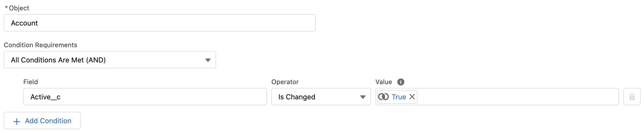The width and height of the screenshot is (644, 133).
Task: Click the Value column label
Action: click(x=384, y=82)
